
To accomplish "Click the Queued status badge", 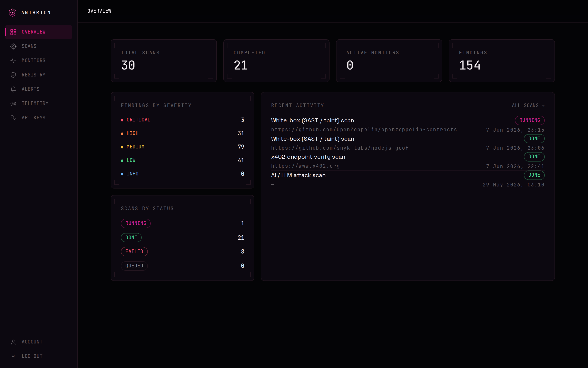I will (134, 266).
